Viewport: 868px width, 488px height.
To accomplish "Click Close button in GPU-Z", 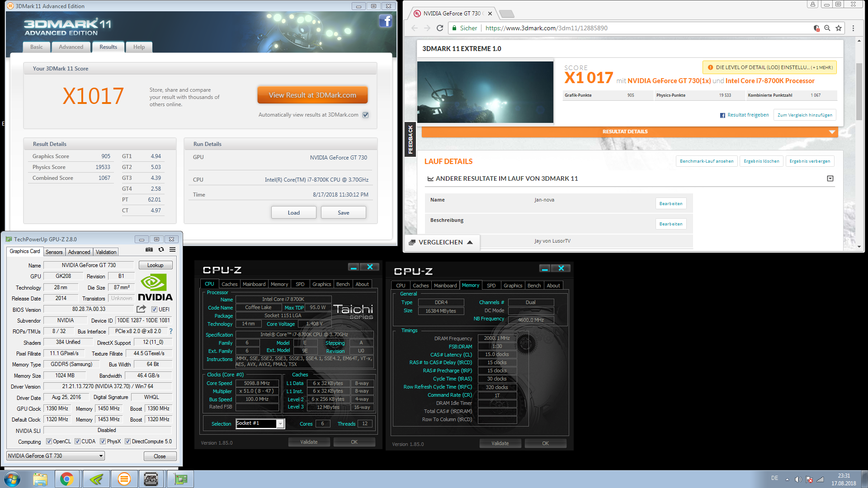I will click(160, 456).
